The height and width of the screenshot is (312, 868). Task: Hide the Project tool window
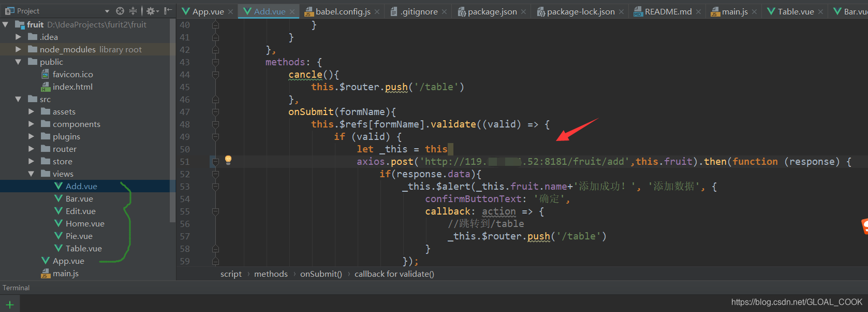pyautogui.click(x=168, y=11)
